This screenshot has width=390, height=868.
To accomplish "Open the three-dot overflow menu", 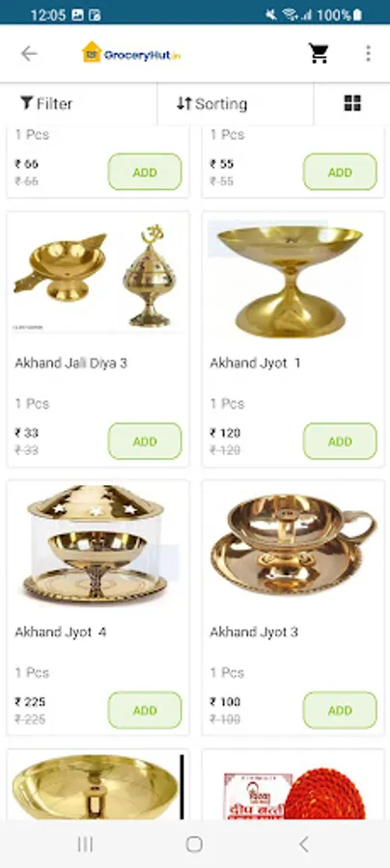I will coord(368,54).
